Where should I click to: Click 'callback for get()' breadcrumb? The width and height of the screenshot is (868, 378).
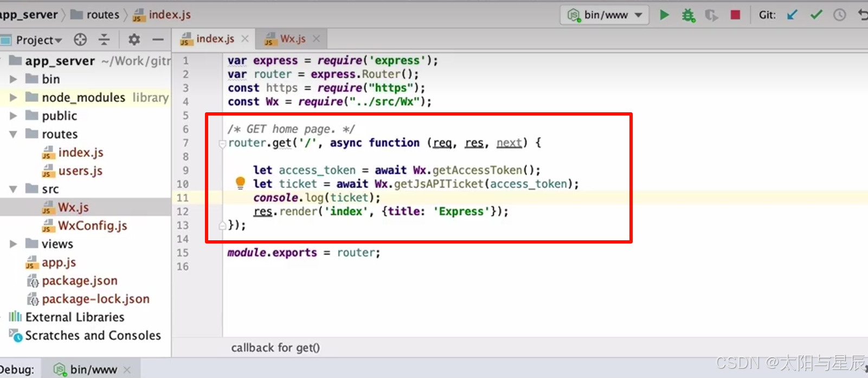tap(275, 348)
